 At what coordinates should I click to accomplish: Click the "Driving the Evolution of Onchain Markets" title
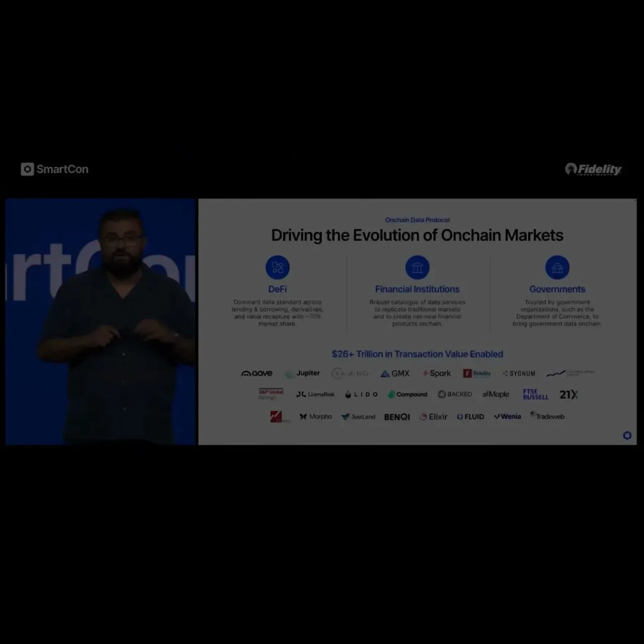coord(418,235)
